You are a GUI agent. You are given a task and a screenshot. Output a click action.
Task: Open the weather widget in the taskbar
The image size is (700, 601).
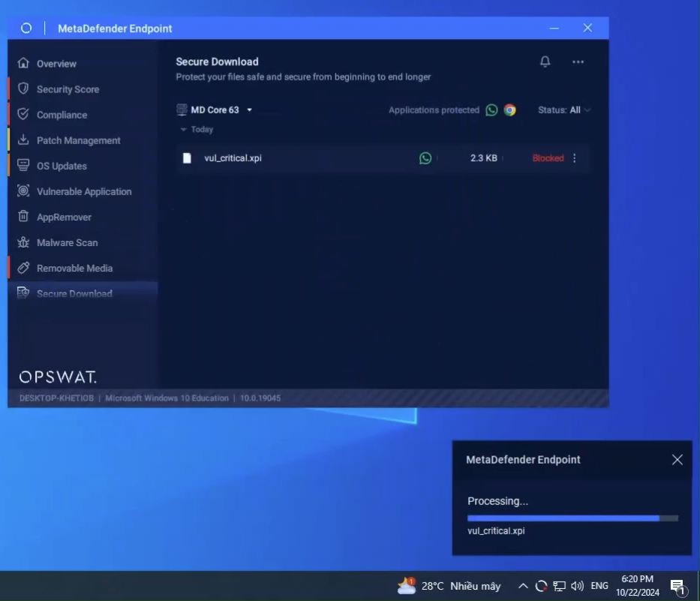point(449,586)
